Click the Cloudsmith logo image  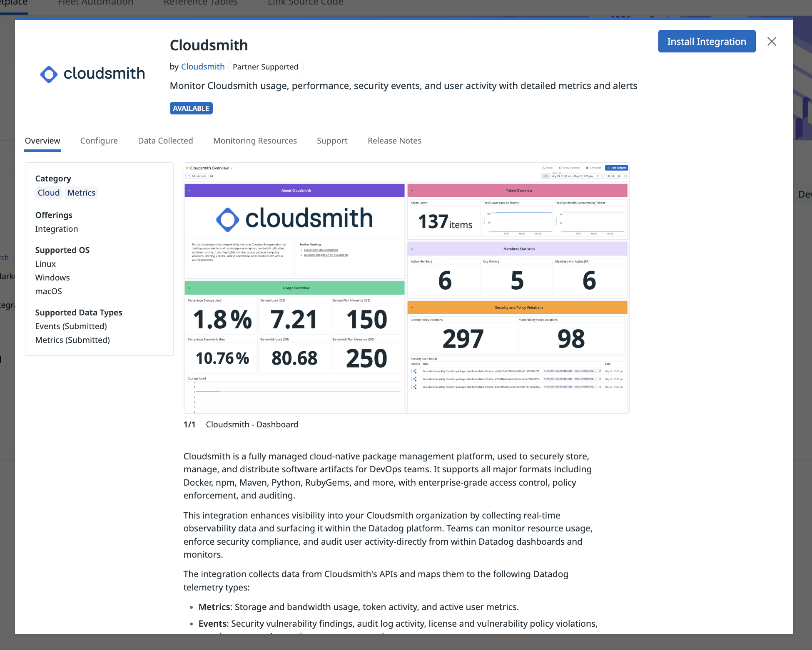pos(92,74)
